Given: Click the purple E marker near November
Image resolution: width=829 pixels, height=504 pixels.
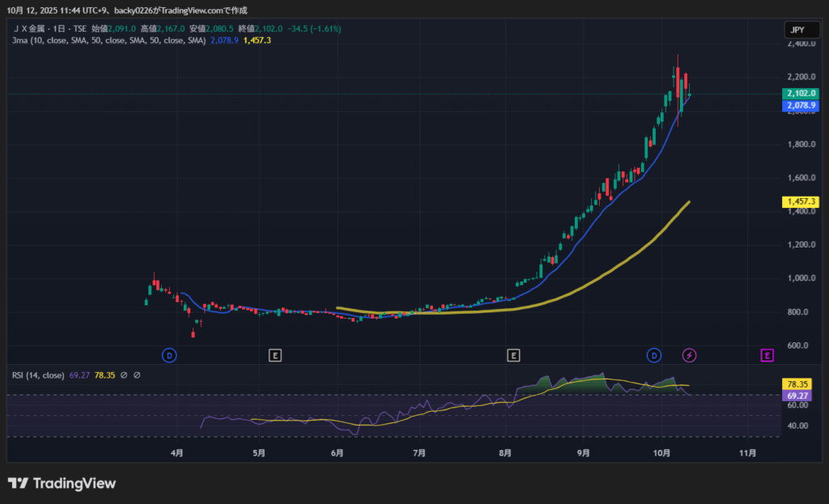Looking at the screenshot, I should [767, 355].
